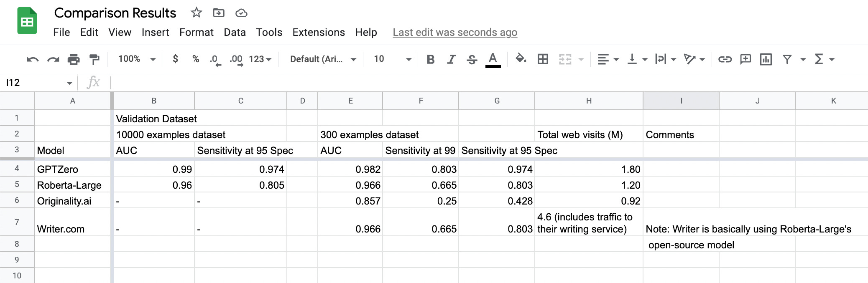The height and width of the screenshot is (283, 868).
Task: Select the cell with value 0.857
Action: coord(350,201)
